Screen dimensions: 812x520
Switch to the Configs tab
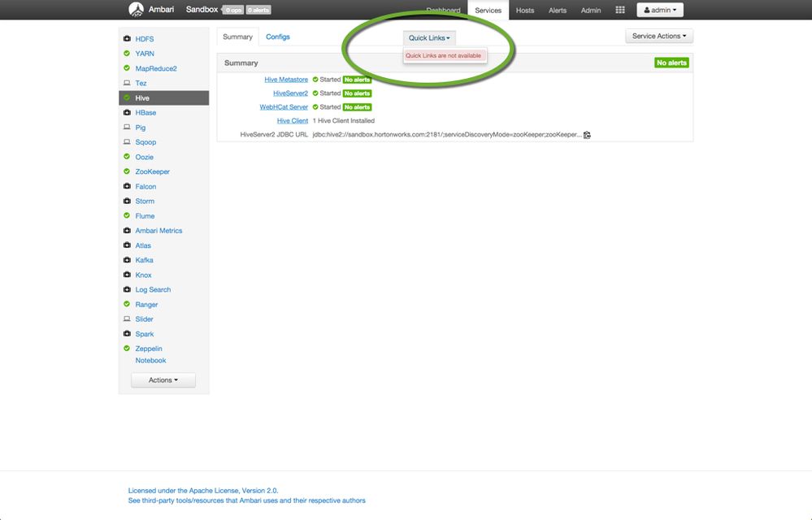[277, 37]
